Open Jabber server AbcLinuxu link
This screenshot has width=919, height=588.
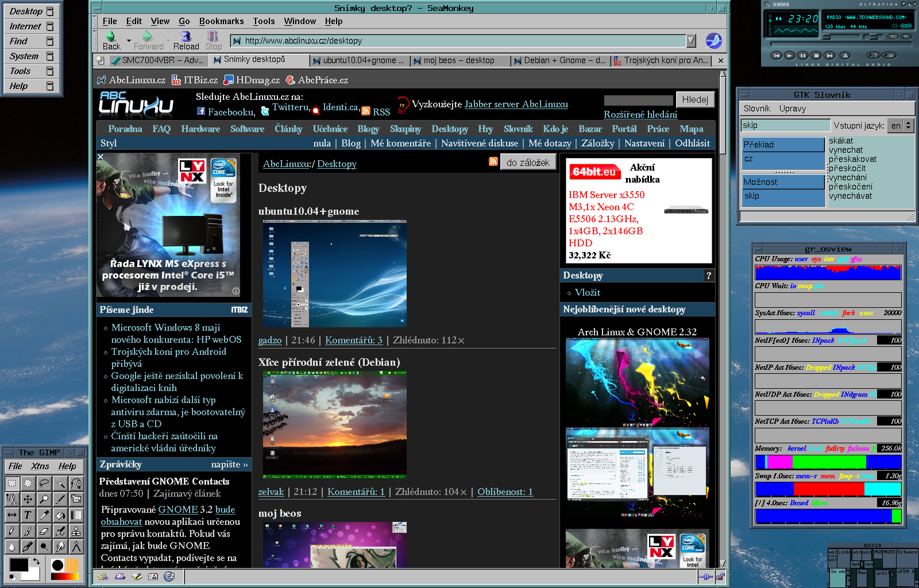(x=516, y=104)
